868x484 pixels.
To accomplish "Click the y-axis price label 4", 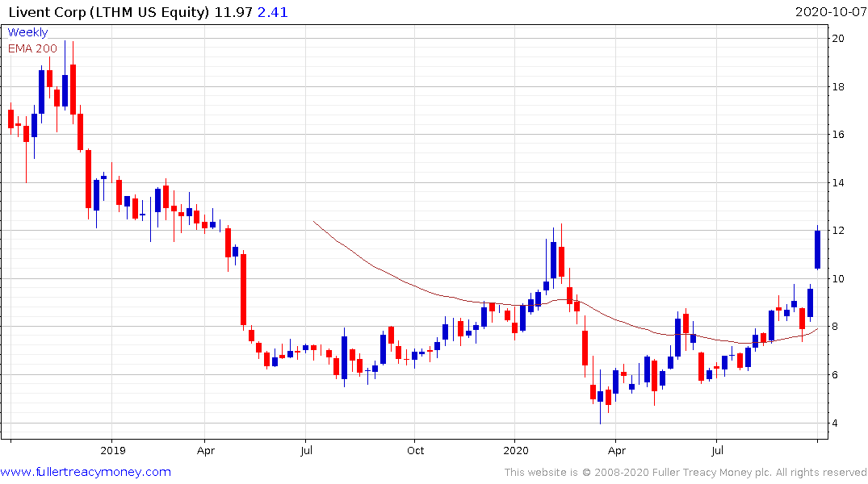I will (836, 423).
